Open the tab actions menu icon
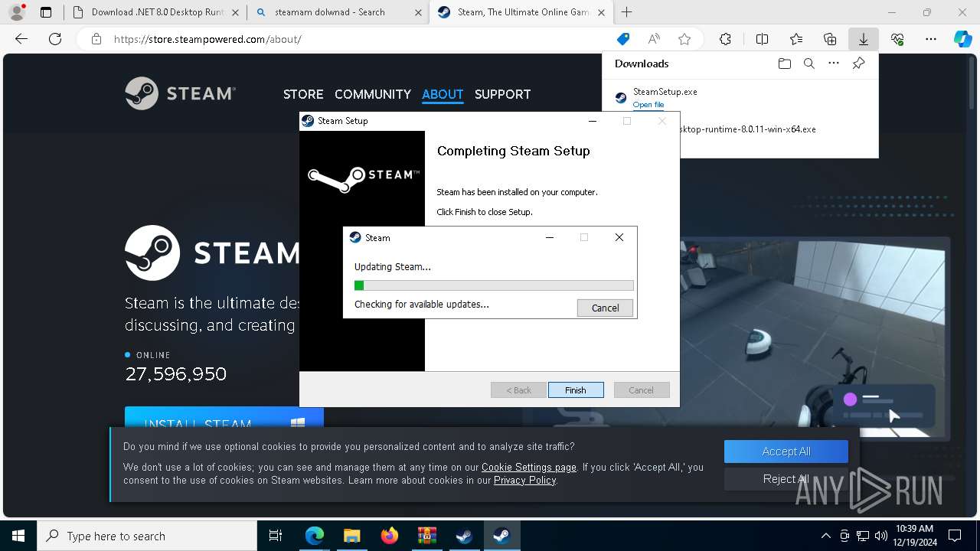The height and width of the screenshot is (551, 980). tap(46, 12)
